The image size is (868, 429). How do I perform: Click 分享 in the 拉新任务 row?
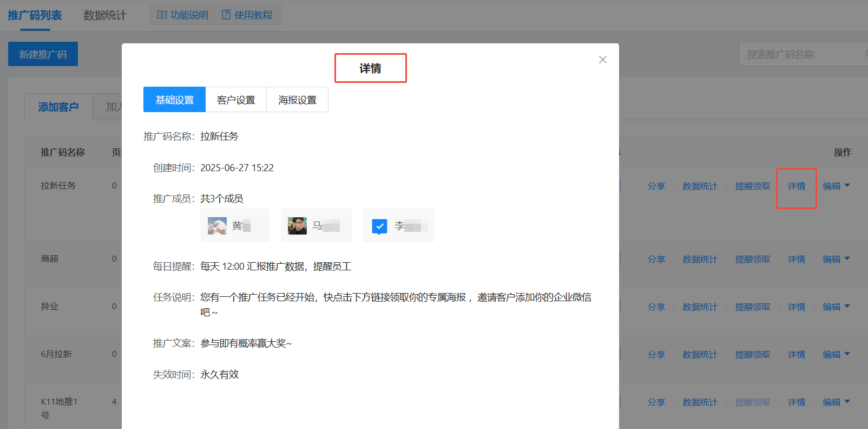(656, 186)
